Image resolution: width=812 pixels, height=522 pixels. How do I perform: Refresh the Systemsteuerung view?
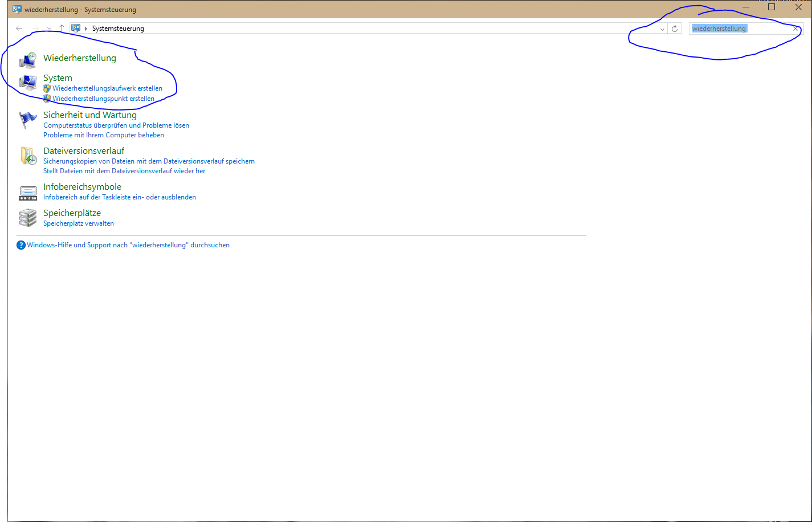point(675,28)
